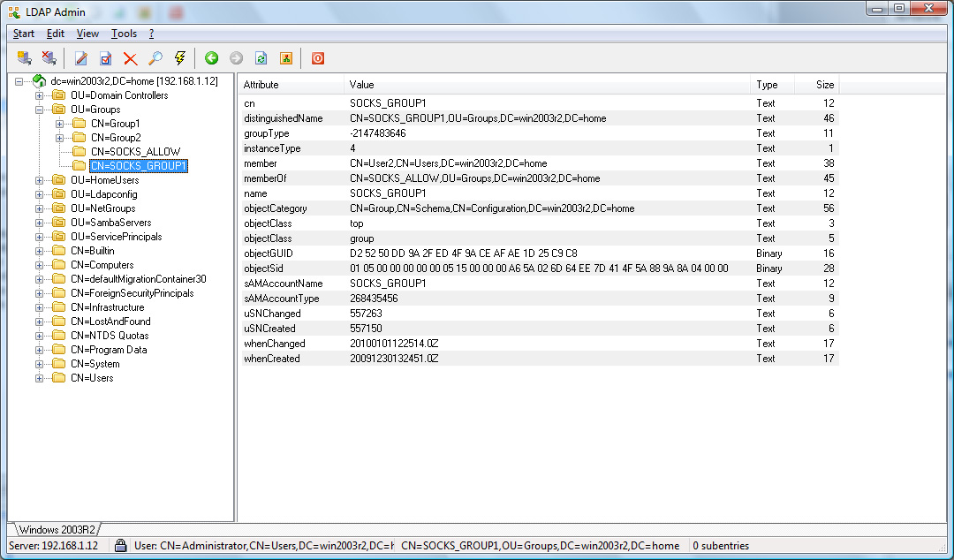Click the root server icon in the tree
954x560 pixels.
tap(40, 81)
